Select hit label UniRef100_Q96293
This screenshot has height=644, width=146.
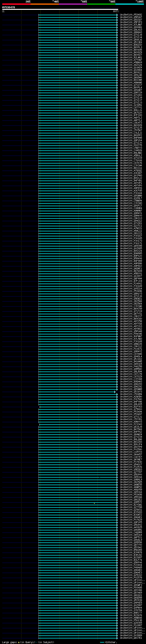pyautogui.click(x=131, y=384)
